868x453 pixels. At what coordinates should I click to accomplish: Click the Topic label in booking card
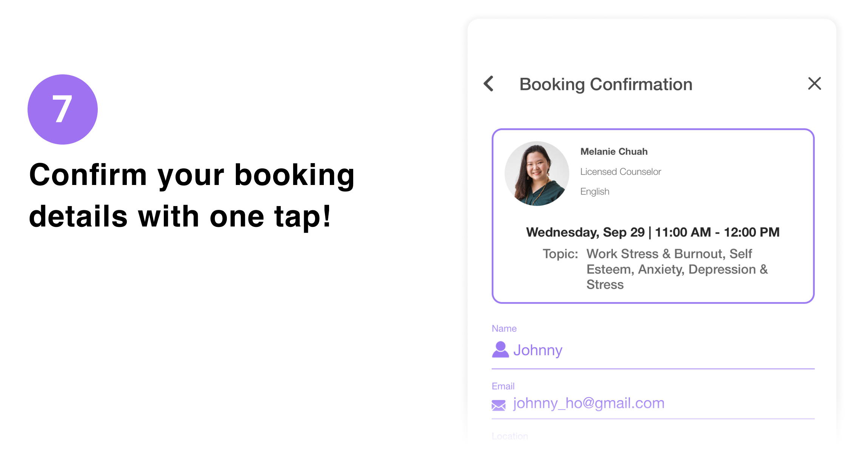(560, 254)
